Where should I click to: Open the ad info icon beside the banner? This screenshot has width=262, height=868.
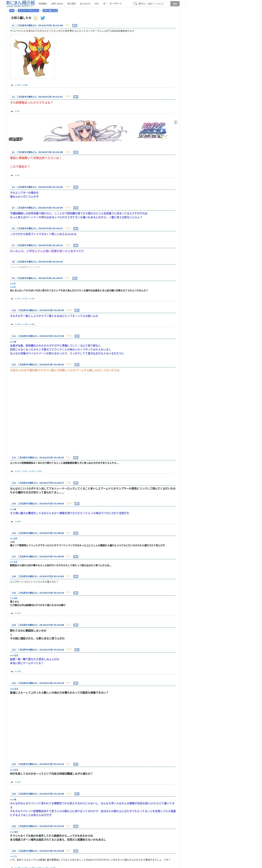click(175, 122)
